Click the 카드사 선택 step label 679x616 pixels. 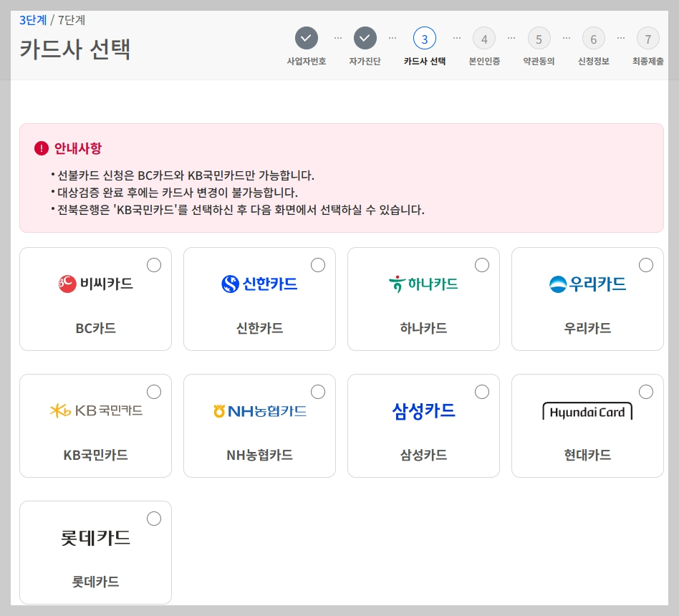(x=424, y=61)
